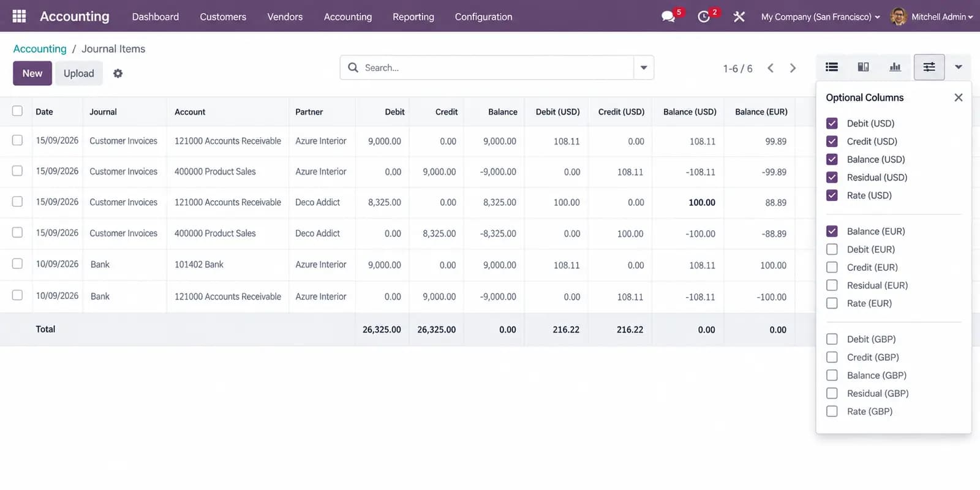Select all rows with header checkbox
This screenshot has height=490, width=980.
[x=17, y=111]
